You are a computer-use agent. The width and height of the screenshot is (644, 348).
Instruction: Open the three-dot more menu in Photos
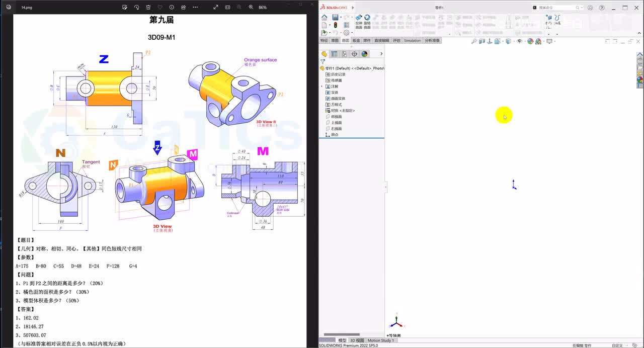[x=195, y=8]
